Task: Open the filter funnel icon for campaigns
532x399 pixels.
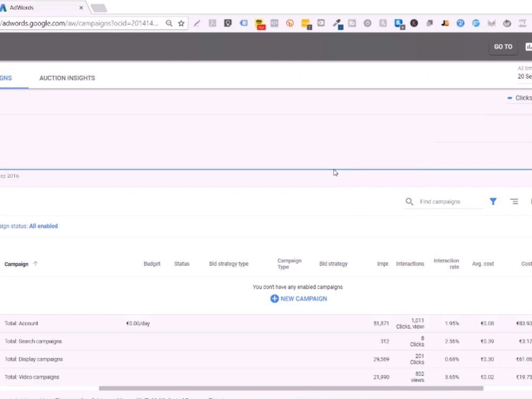Action: point(493,202)
